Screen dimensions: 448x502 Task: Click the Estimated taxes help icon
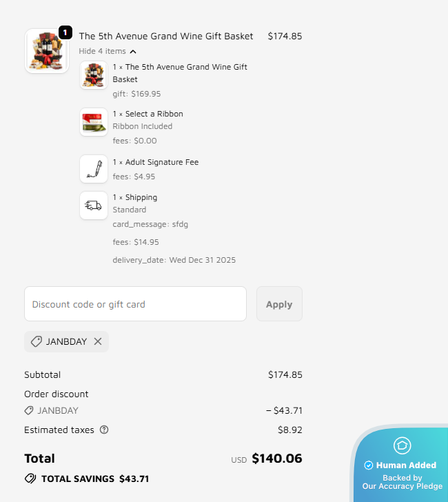click(104, 430)
